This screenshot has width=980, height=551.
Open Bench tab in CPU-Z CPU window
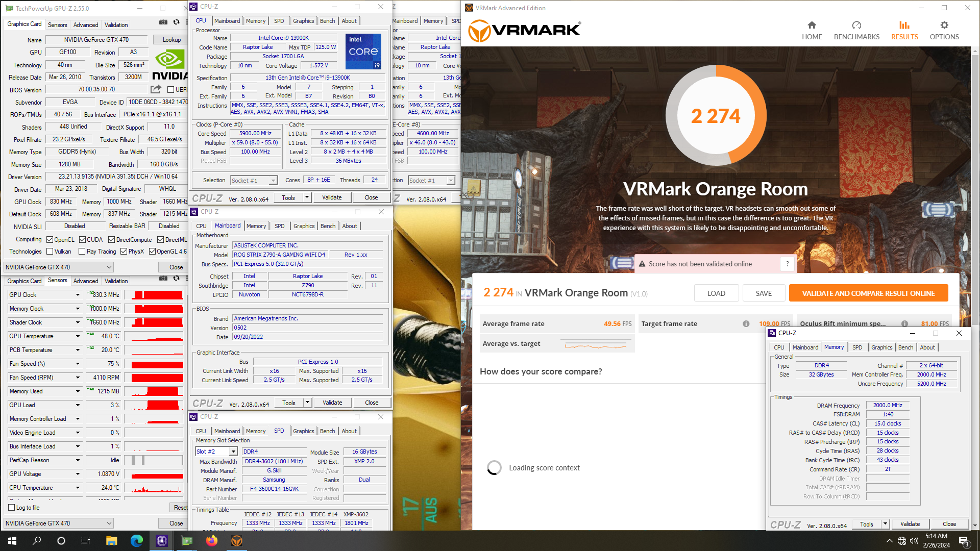pyautogui.click(x=328, y=21)
